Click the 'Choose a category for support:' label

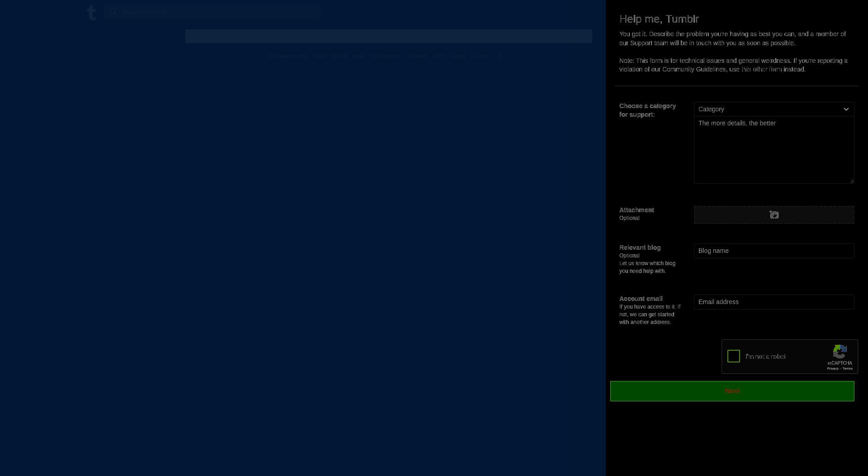(647, 110)
